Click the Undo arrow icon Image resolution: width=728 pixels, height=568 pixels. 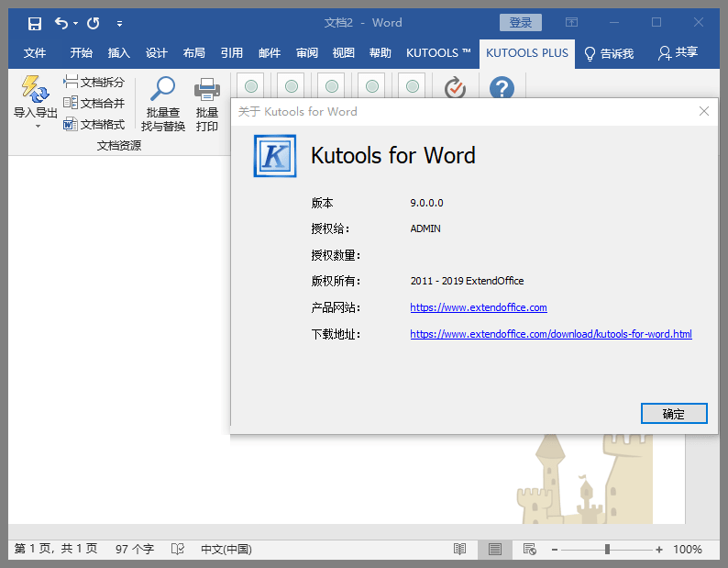61,23
